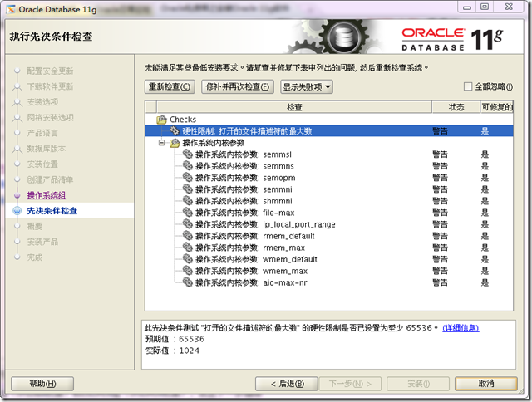This screenshot has width=532, height=402.
Task: Click the 状态 column header
Action: 456,107
